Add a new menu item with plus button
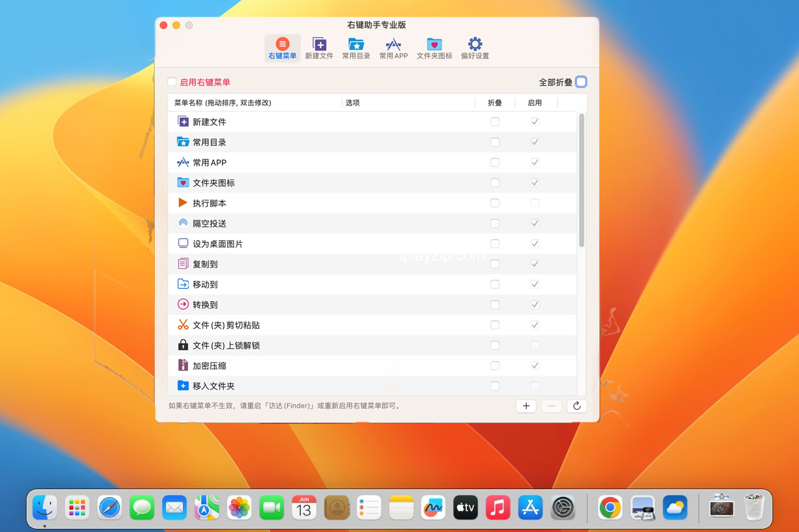 point(526,406)
